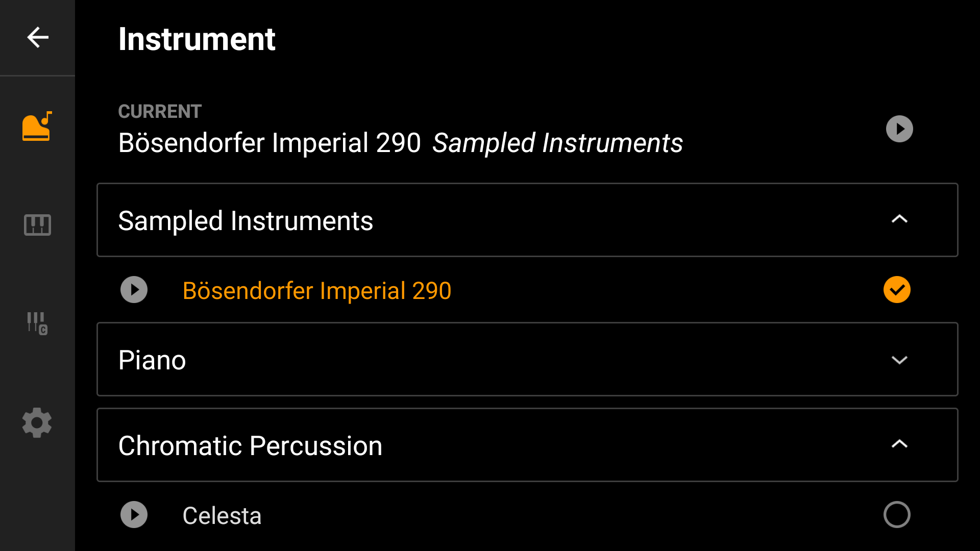Click the Chromatic Percussion header

[250, 445]
